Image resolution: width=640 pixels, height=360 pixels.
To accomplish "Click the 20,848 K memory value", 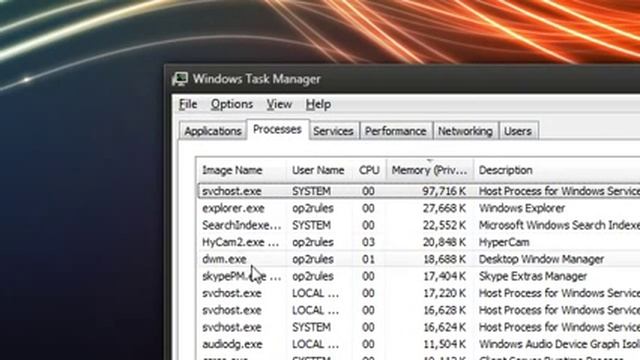I will click(444, 242).
